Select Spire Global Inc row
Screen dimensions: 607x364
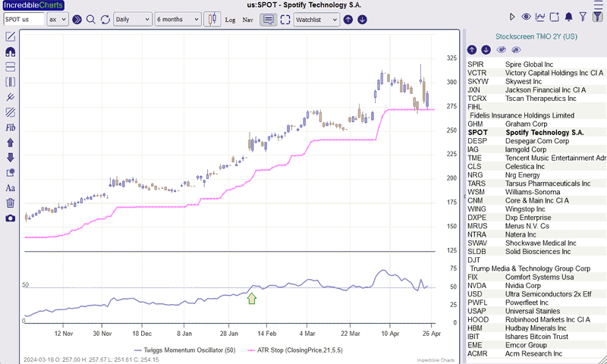(x=536, y=64)
